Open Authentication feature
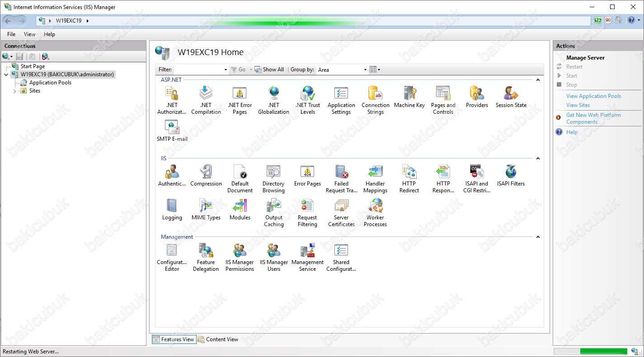This screenshot has height=357, width=644. [x=172, y=176]
